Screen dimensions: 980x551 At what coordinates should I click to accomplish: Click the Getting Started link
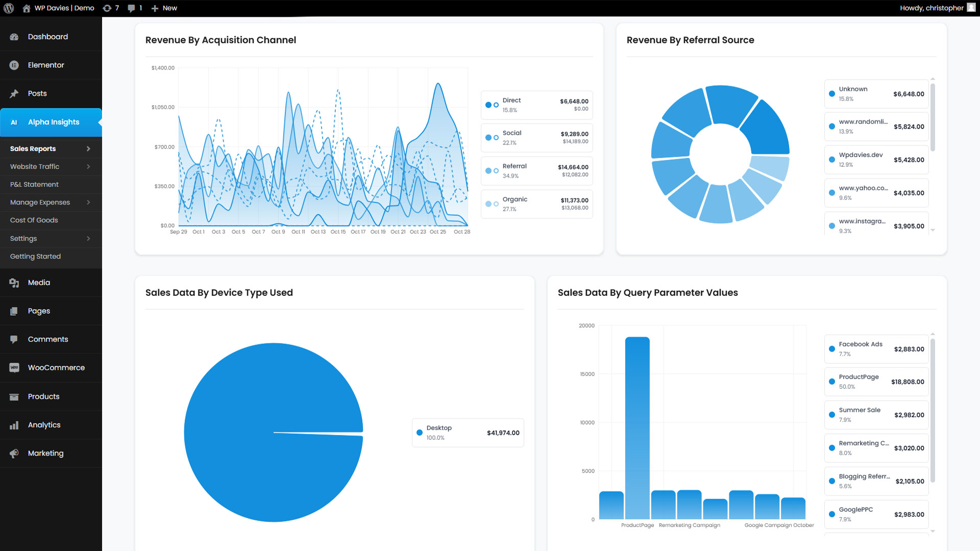tap(35, 257)
